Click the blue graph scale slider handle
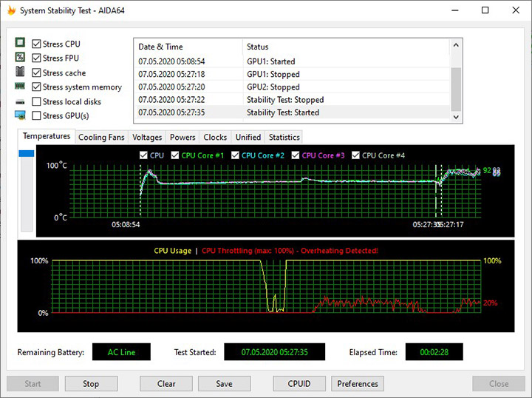Viewport: 532px width, 398px height. pyautogui.click(x=27, y=153)
